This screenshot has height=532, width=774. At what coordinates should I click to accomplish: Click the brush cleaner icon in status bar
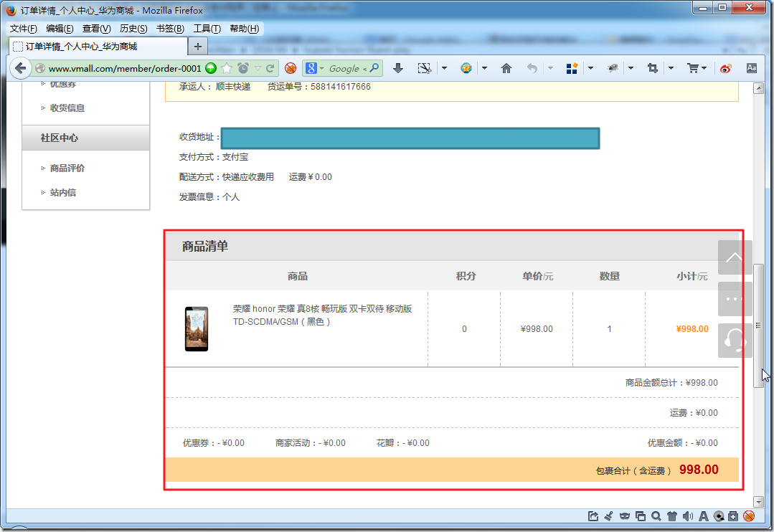(x=608, y=516)
